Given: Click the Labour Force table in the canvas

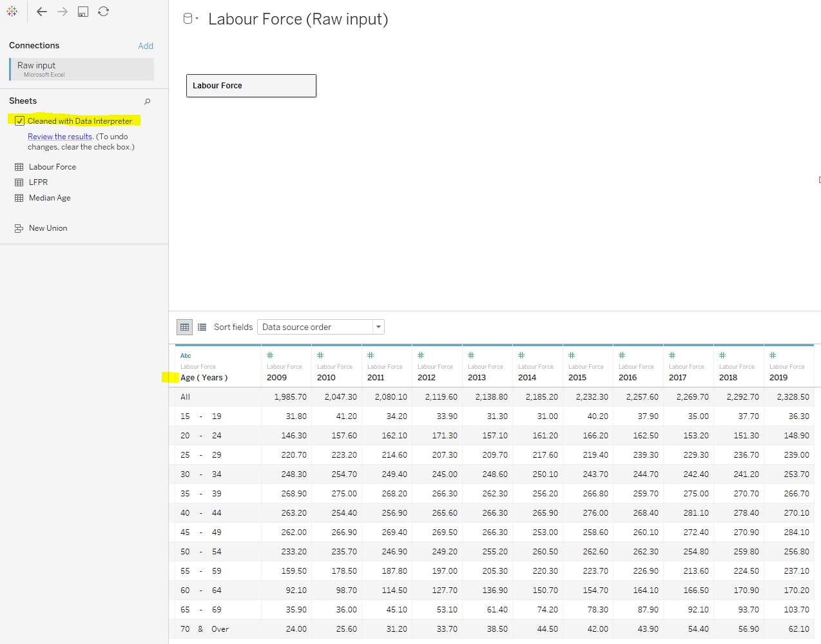Looking at the screenshot, I should tap(251, 85).
